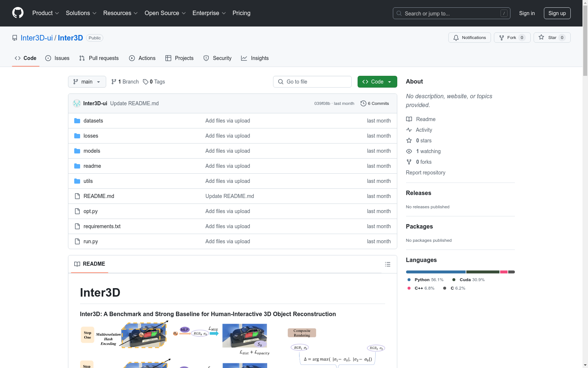Expand the Enterprise menu
Viewport: 588px width, 368px height.
tap(209, 13)
